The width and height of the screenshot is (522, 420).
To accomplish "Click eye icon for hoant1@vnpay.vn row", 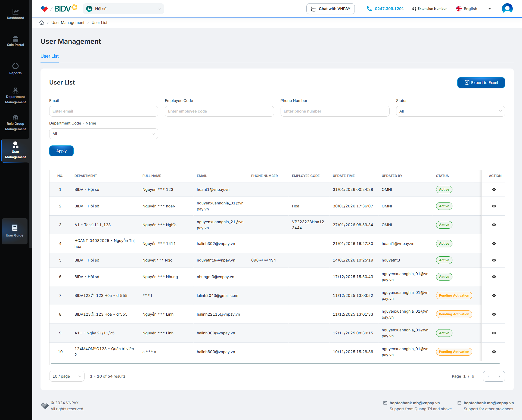I will (x=494, y=189).
